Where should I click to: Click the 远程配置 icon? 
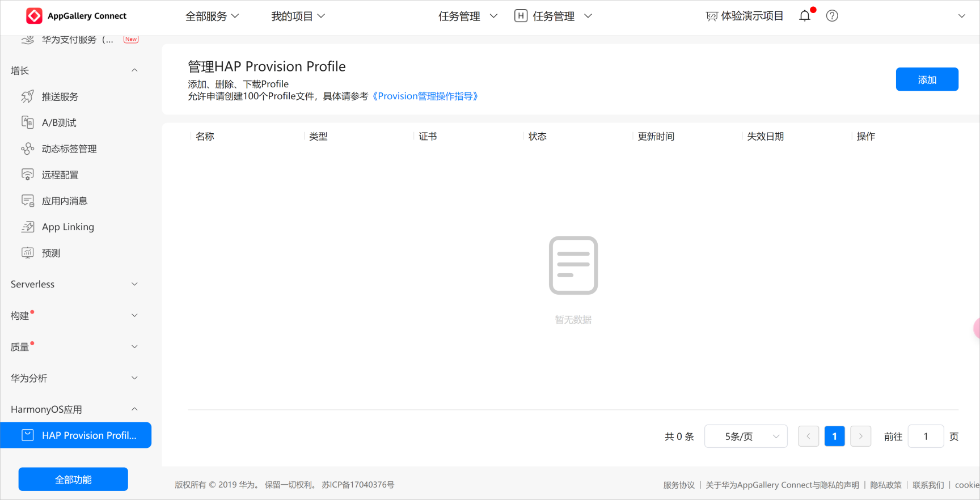tap(27, 175)
